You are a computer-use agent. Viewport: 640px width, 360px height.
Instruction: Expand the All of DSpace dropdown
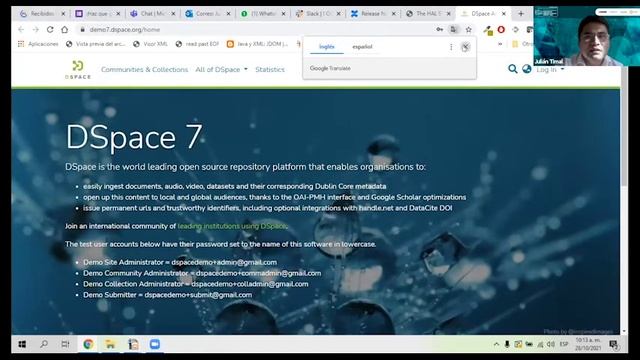point(221,70)
